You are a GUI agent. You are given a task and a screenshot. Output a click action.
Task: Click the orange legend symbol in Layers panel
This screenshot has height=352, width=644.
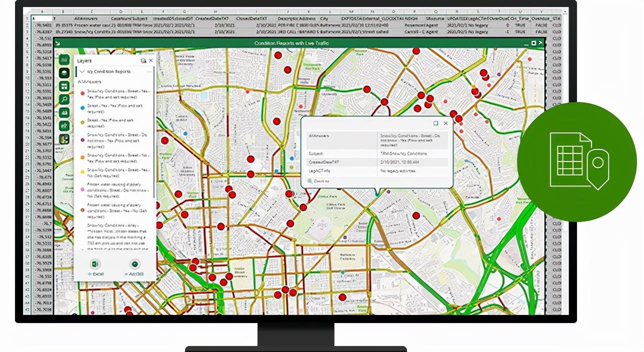[x=82, y=158]
